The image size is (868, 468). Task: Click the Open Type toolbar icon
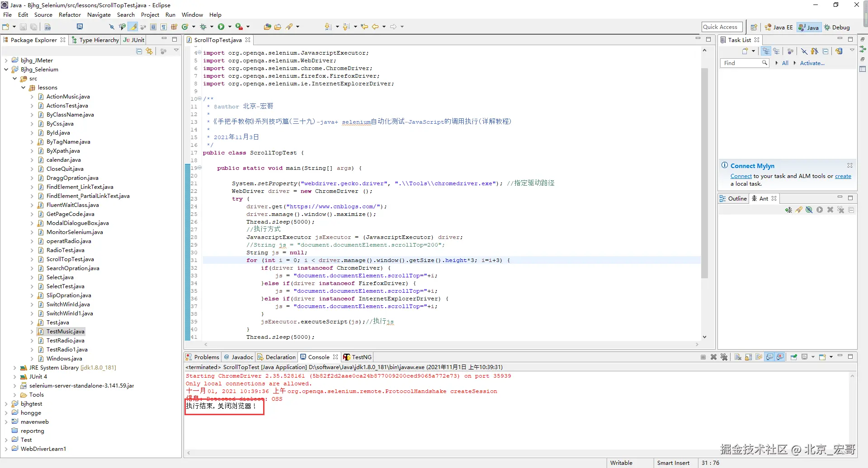click(x=267, y=27)
